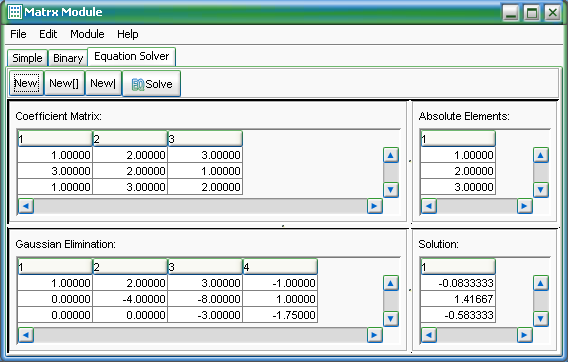Click Gaussian Elimination cell -3.00000
This screenshot has height=362, width=568.
coord(205,315)
